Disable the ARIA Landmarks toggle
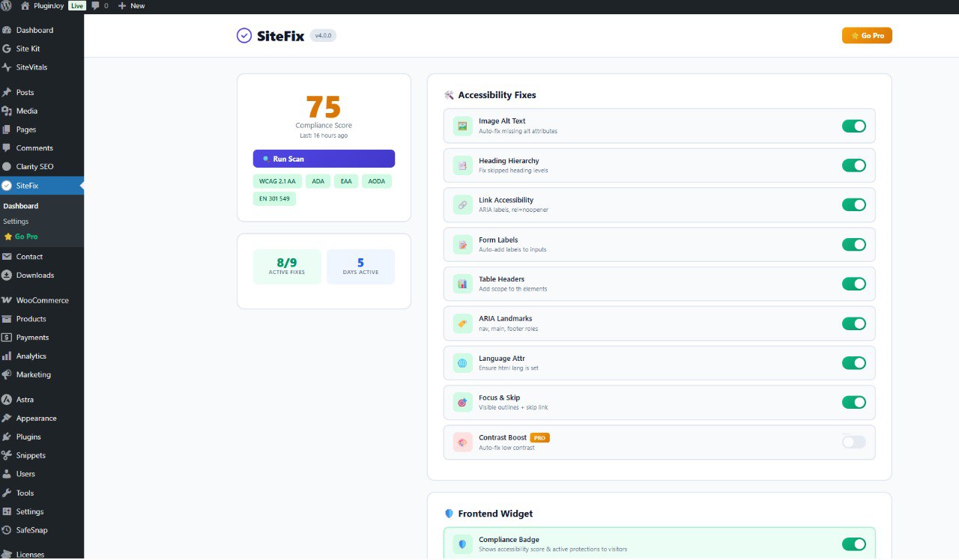 (853, 323)
